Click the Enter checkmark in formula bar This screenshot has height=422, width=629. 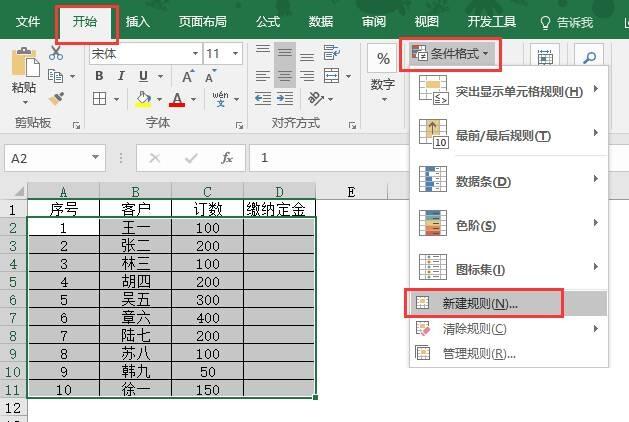click(x=191, y=158)
